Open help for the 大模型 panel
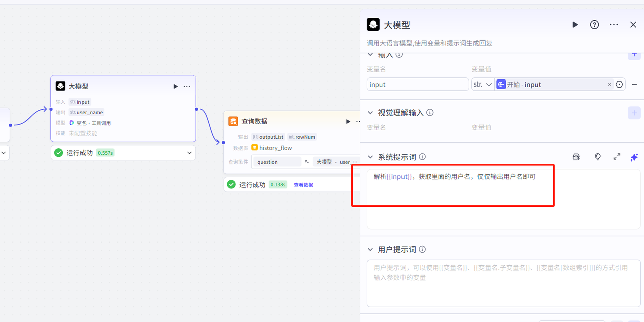Viewport: 644px width, 322px height. (x=594, y=25)
